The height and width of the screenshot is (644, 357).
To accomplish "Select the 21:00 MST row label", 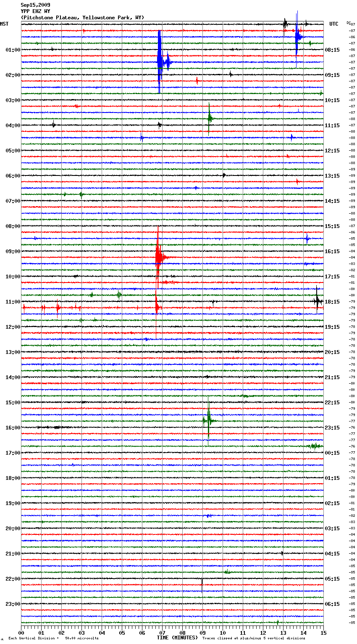I will pos(13,554).
